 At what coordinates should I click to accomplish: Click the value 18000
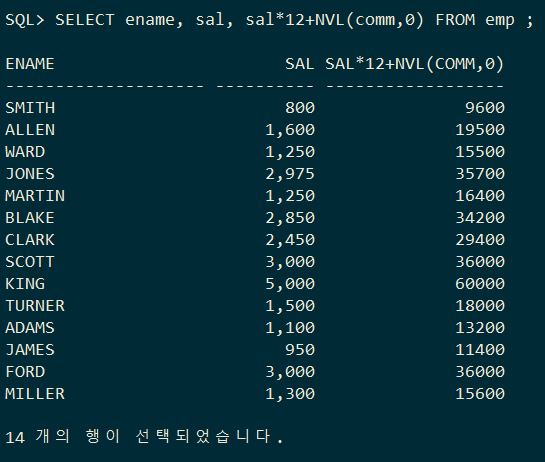pos(480,306)
